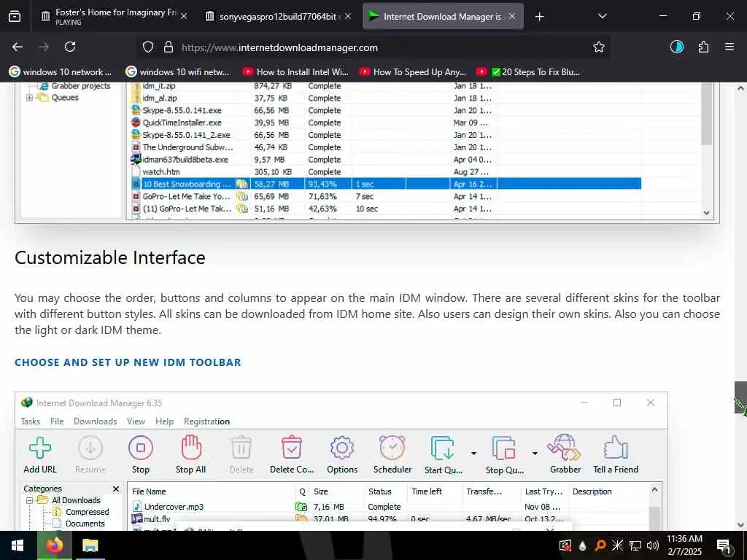Open the tracking protection shield

[x=148, y=47]
